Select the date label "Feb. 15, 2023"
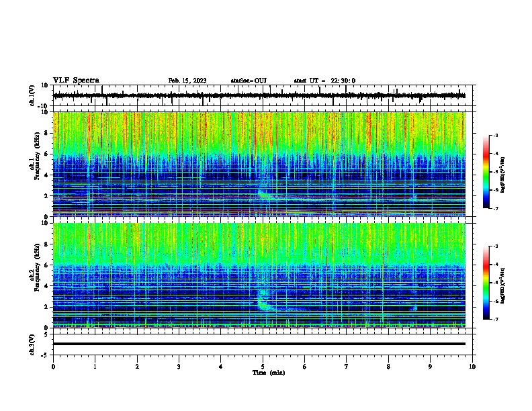This screenshot has width=532, height=411. tap(187, 81)
